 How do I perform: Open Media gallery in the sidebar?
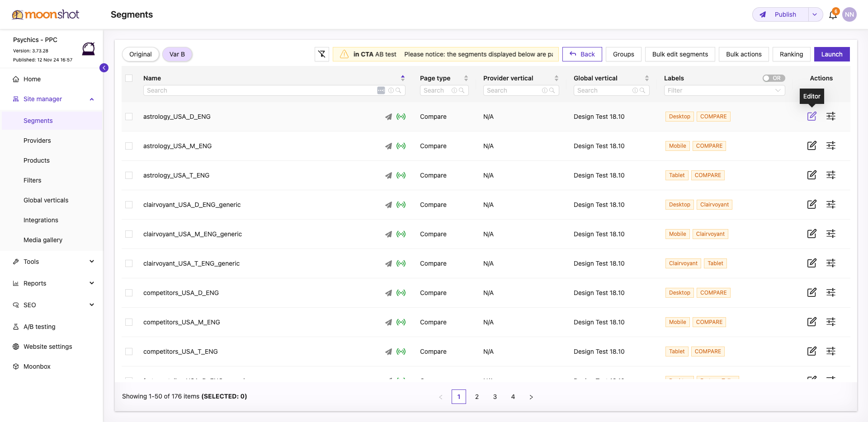pyautogui.click(x=43, y=240)
